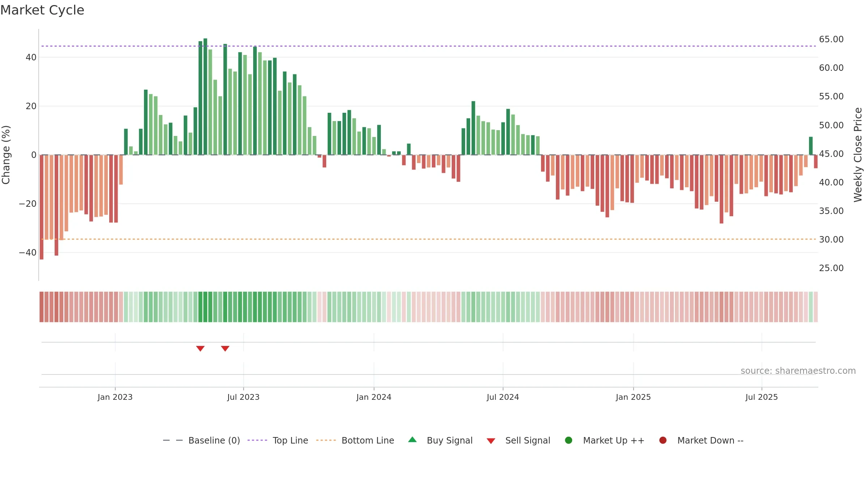Click the Jul 2024 axis label
The height and width of the screenshot is (488, 868).
point(503,397)
